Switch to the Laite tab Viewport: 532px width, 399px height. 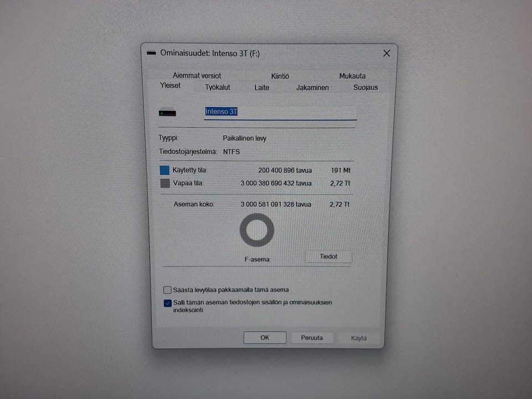click(262, 88)
